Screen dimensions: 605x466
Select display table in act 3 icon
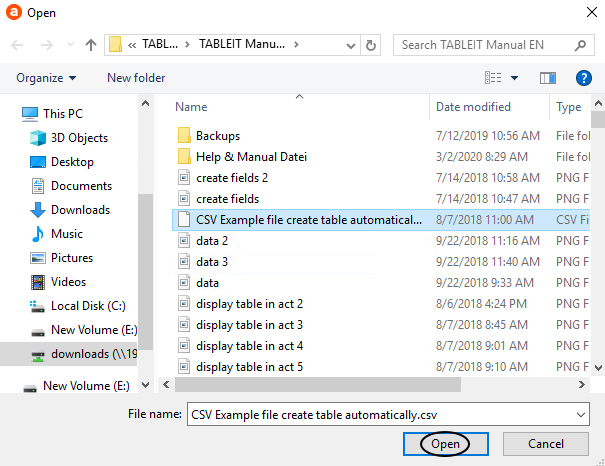pyautogui.click(x=184, y=325)
